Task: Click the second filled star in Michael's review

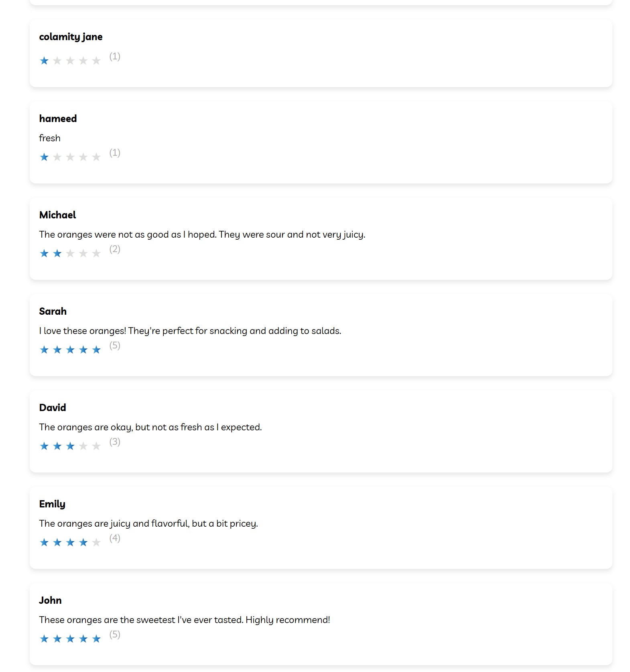Action: point(57,253)
